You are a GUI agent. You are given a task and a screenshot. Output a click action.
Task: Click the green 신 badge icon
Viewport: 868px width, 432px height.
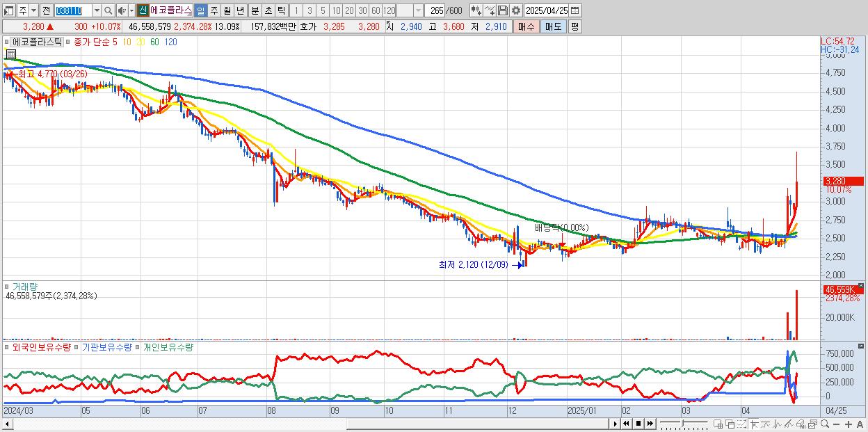coord(143,10)
